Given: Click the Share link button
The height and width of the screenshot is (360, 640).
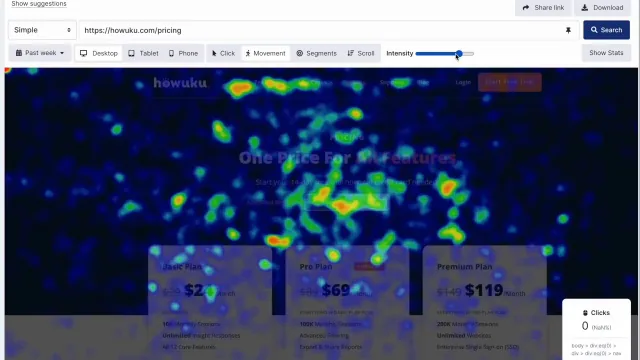Looking at the screenshot, I should point(543,8).
